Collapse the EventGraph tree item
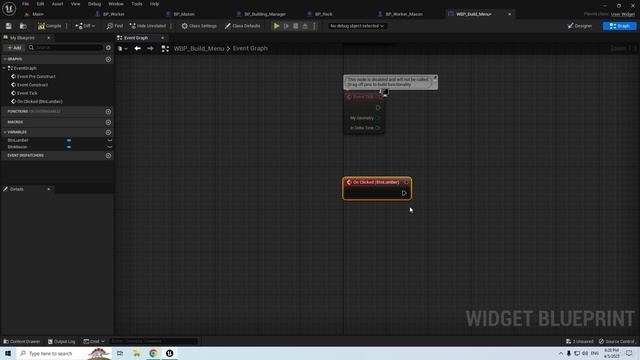The height and width of the screenshot is (360, 640). pyautogui.click(x=4, y=68)
